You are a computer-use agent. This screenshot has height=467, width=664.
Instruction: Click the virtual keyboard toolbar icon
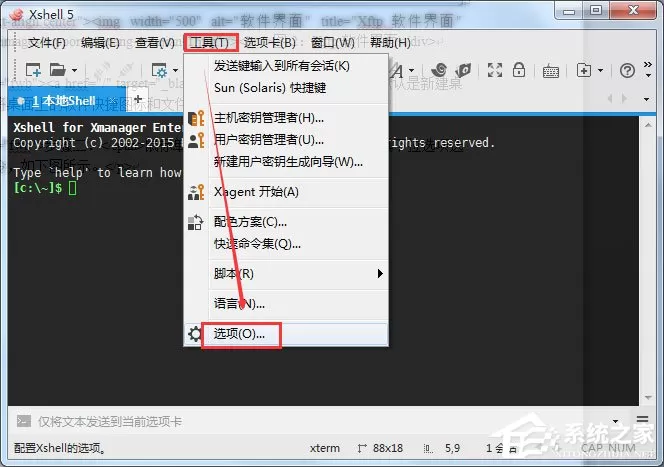point(551,71)
